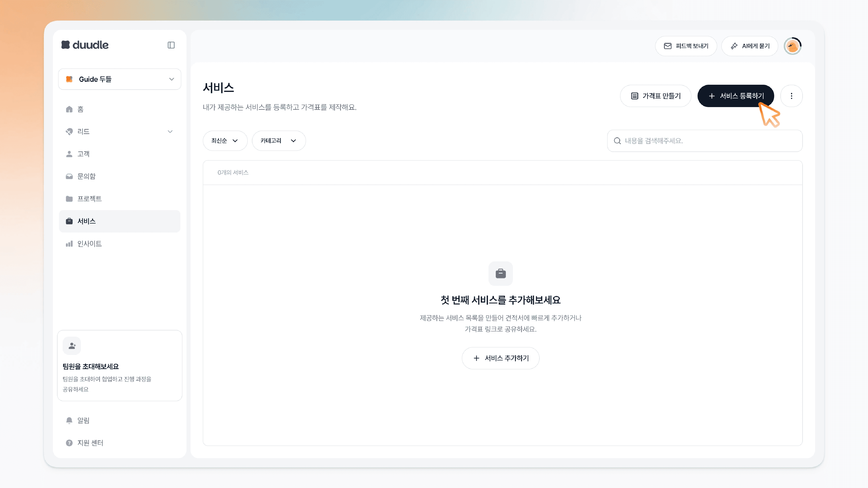
Task: Click the folder icon beside 프로젝트
Action: pos(69,199)
